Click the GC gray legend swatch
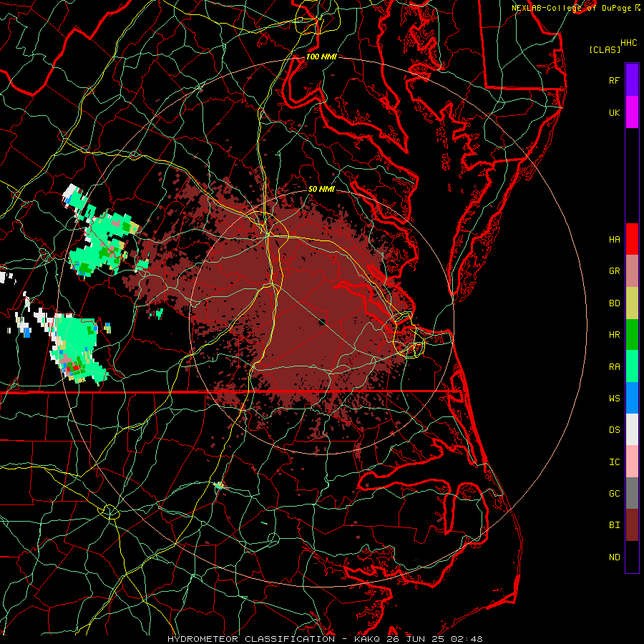 coord(632,493)
